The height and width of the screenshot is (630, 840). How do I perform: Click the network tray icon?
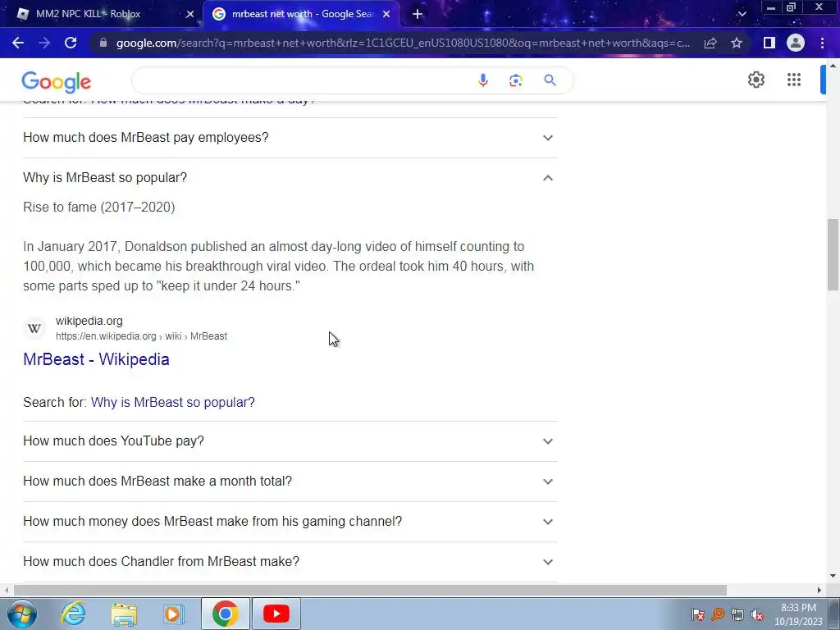[737, 614]
